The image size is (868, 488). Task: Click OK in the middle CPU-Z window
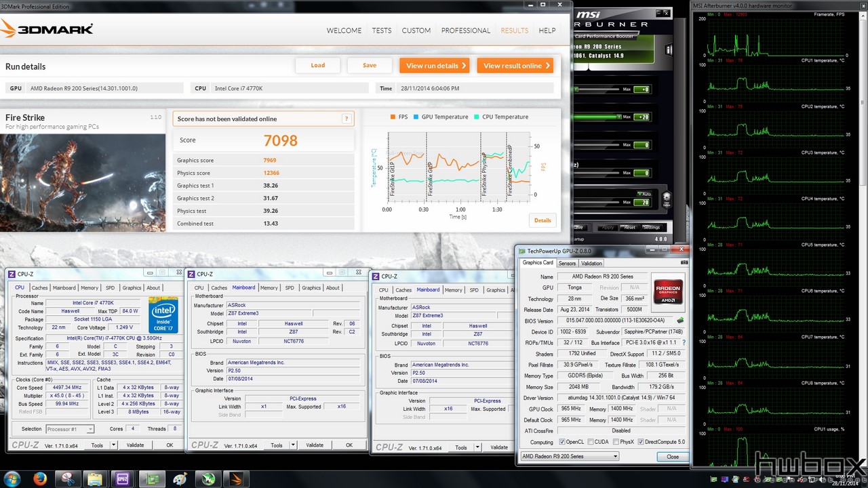349,445
